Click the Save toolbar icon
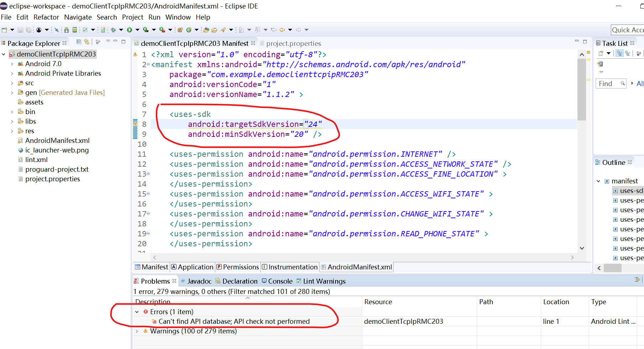This screenshot has width=644, height=349. 20,30
